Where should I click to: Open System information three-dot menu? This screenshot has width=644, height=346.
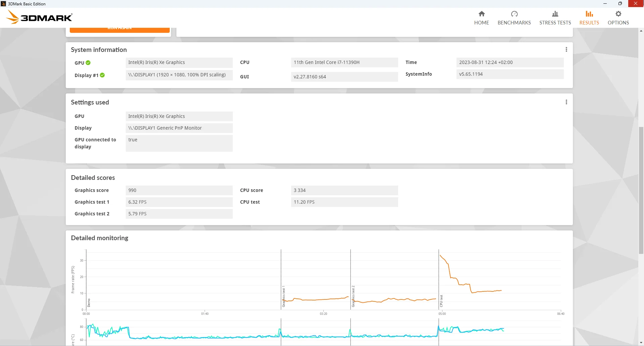(x=566, y=50)
